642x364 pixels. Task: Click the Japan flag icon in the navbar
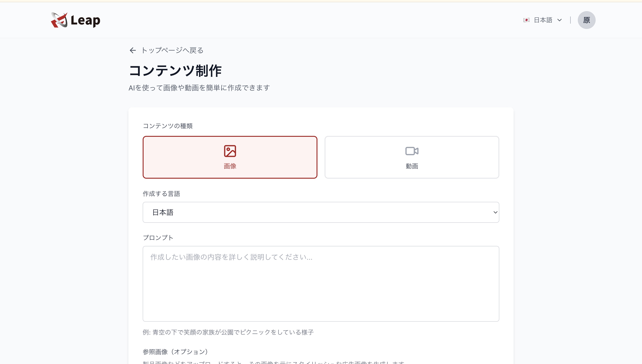[527, 20]
